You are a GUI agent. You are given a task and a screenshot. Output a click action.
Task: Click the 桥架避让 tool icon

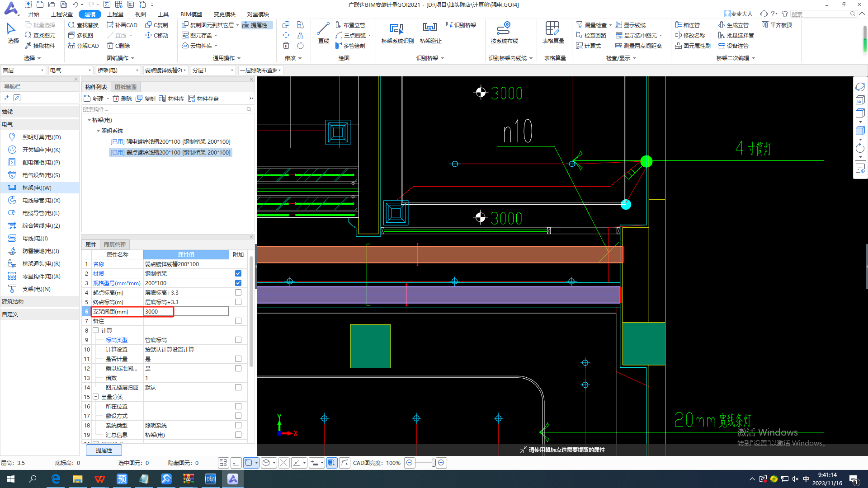430,33
